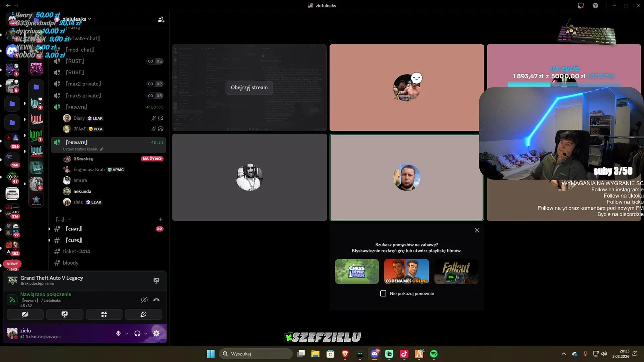Viewport: 644px width, 362px height.
Task: Close the activity suggestions popup
Action: coord(477,230)
